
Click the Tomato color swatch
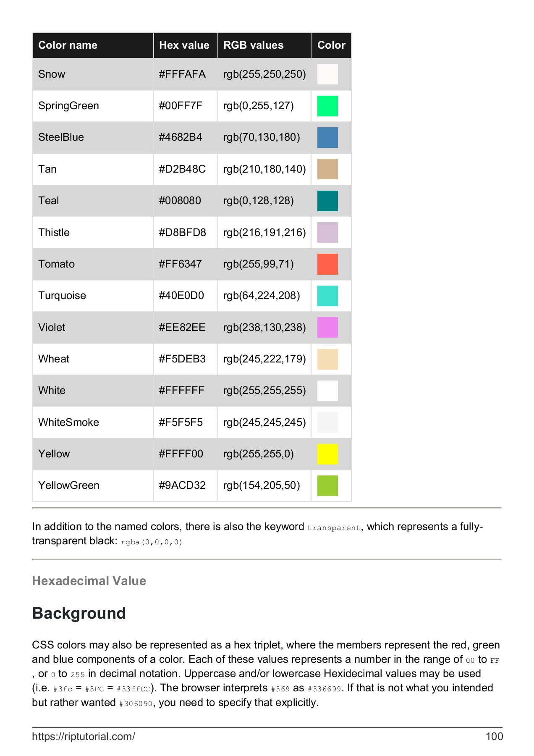point(327,264)
